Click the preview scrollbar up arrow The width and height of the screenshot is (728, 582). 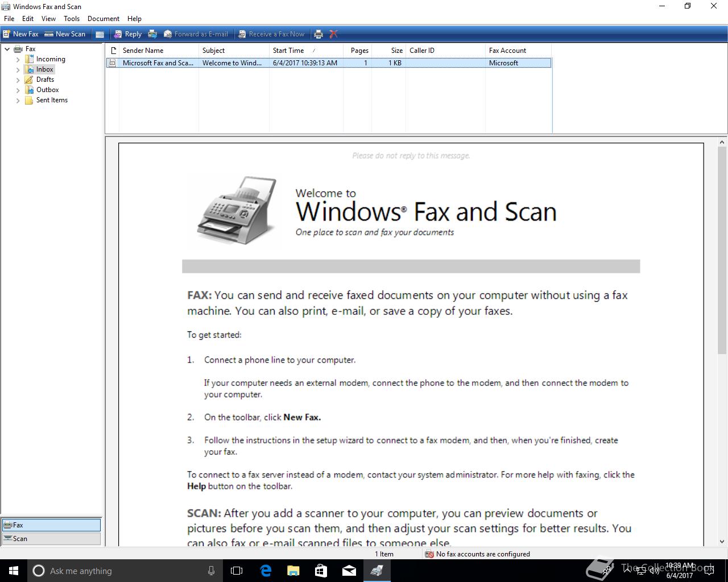(722, 143)
